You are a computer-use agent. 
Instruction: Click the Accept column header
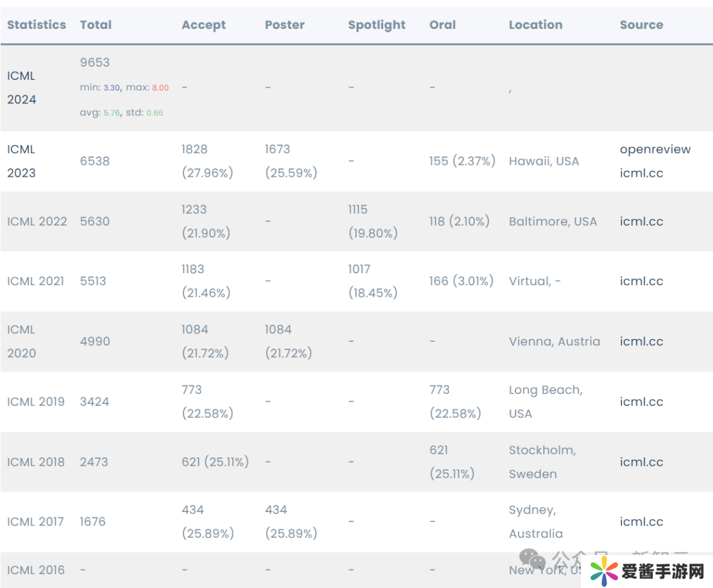pyautogui.click(x=203, y=25)
